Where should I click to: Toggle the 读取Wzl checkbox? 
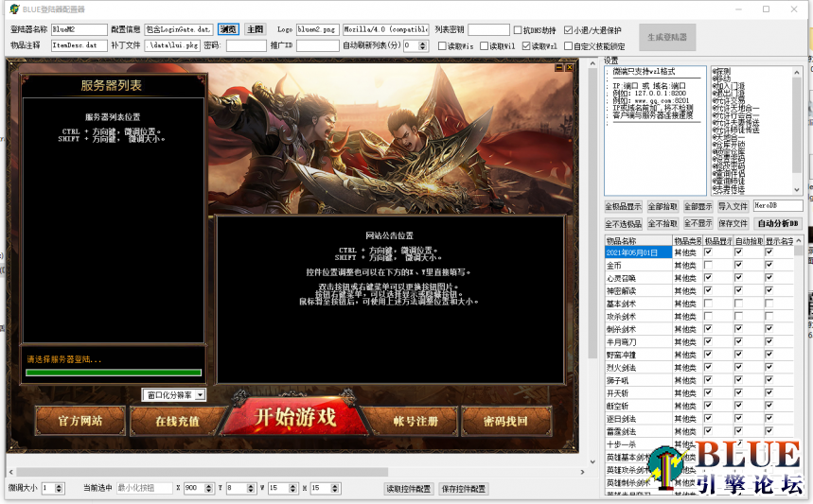526,45
